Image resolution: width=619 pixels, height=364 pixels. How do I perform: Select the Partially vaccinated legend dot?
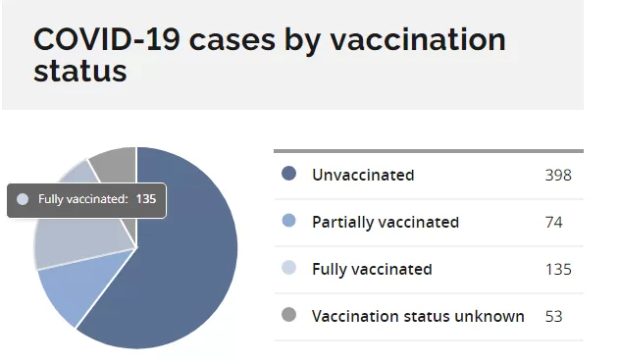click(289, 221)
